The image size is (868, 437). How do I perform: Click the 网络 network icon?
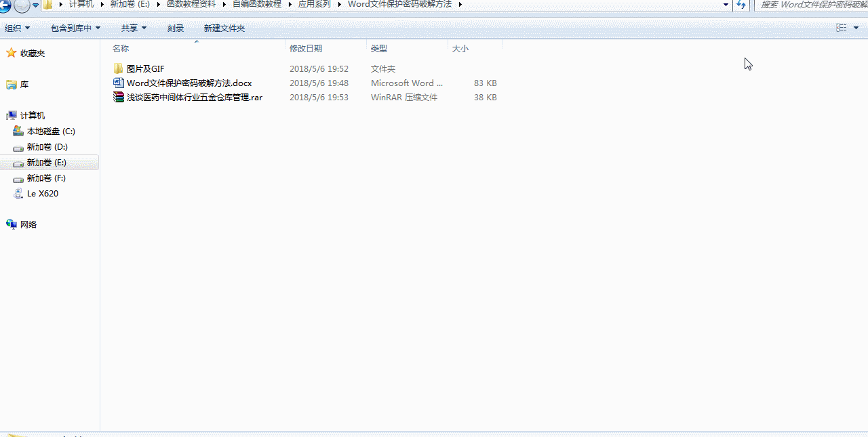pos(12,224)
